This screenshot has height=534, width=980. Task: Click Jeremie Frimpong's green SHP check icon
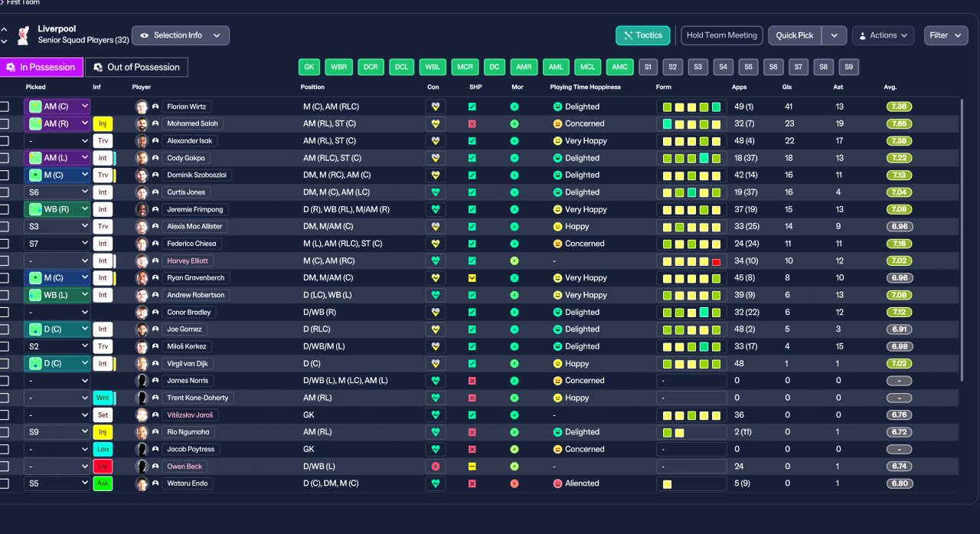472,209
